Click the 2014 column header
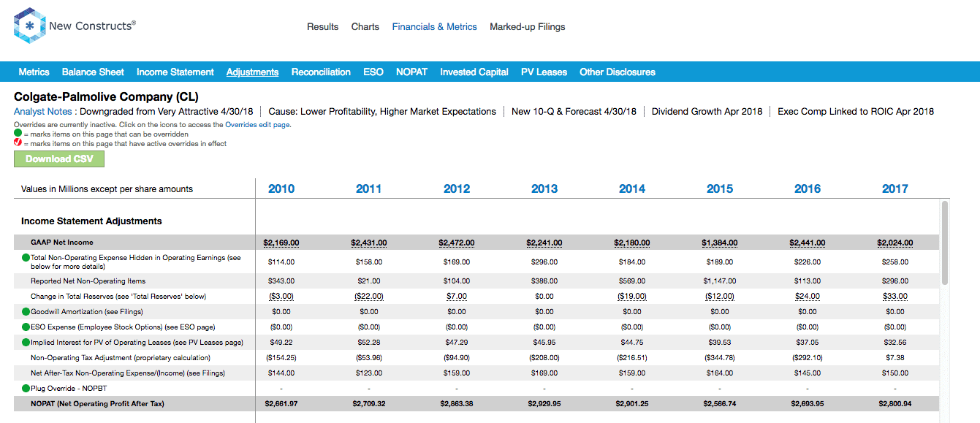 [x=632, y=188]
